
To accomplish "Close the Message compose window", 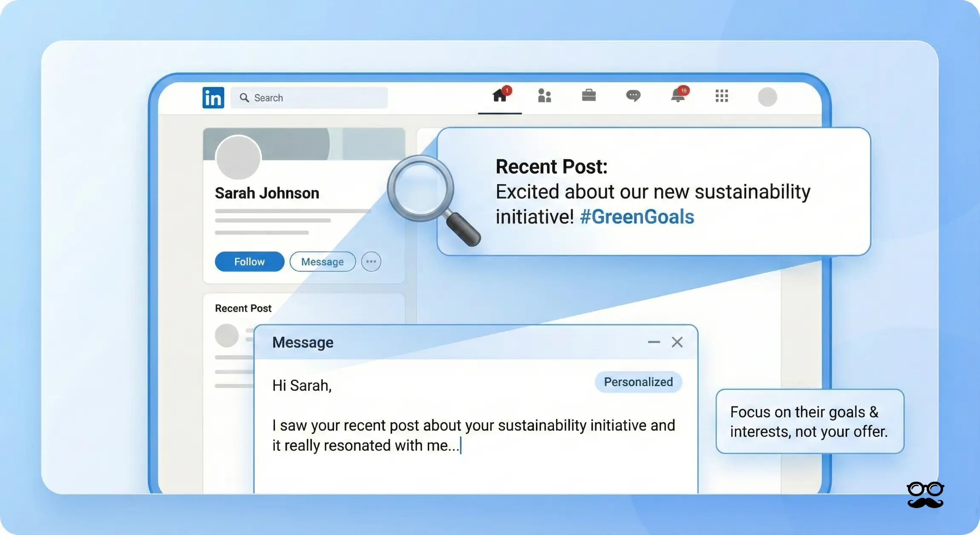I will (677, 342).
